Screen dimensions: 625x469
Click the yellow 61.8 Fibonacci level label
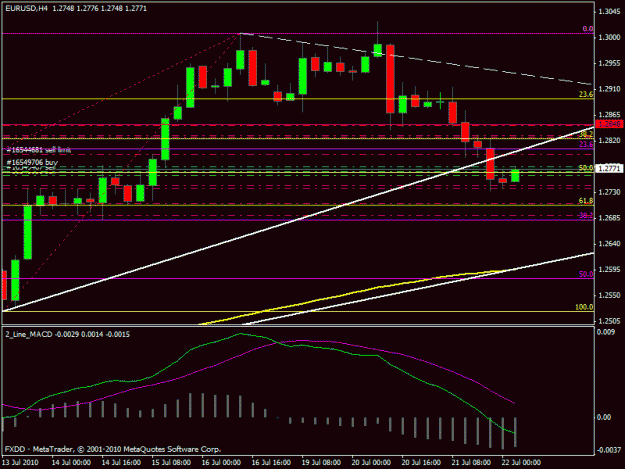[x=586, y=201]
